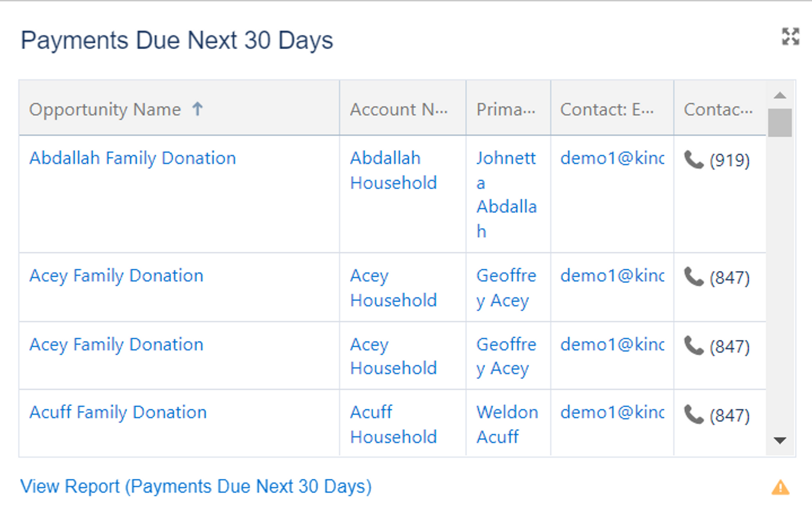Expand the Payments Due dashboard component
The height and width of the screenshot is (506, 812).
click(x=790, y=37)
